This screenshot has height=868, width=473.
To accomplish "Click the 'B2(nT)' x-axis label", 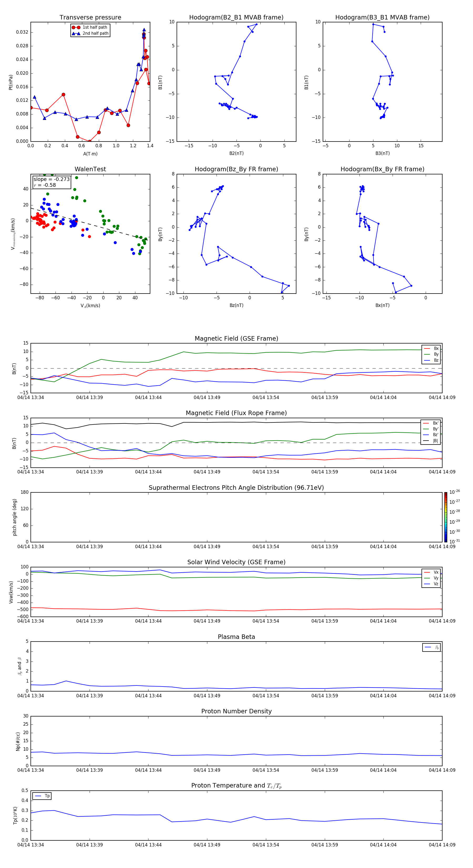I will [x=236, y=153].
